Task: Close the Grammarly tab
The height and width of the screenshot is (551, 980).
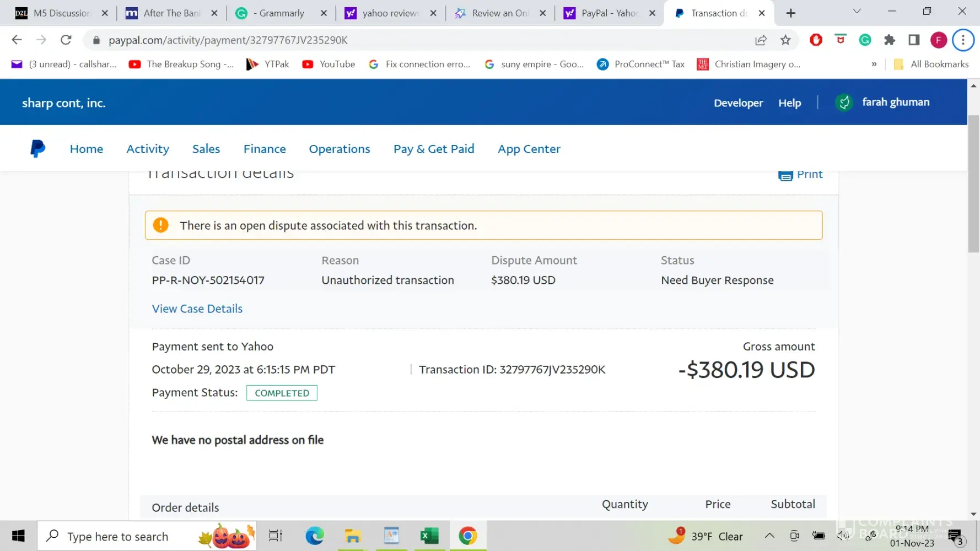Action: point(324,13)
